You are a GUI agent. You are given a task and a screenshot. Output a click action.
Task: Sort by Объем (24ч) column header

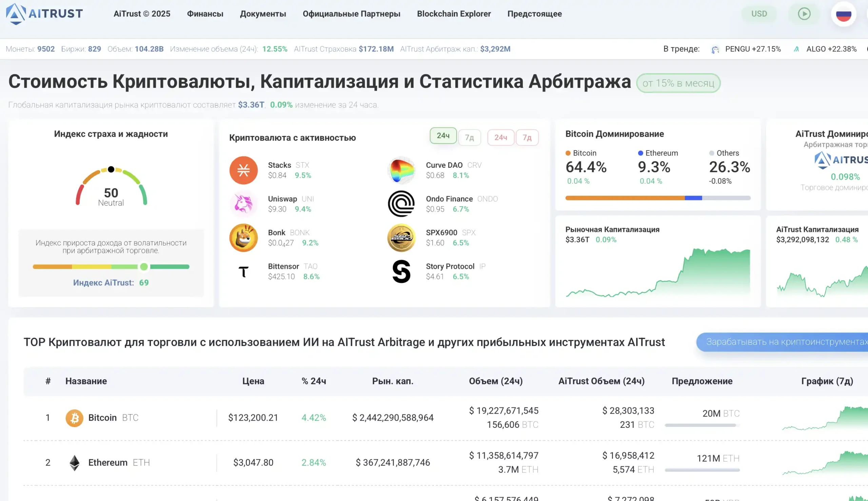click(496, 381)
